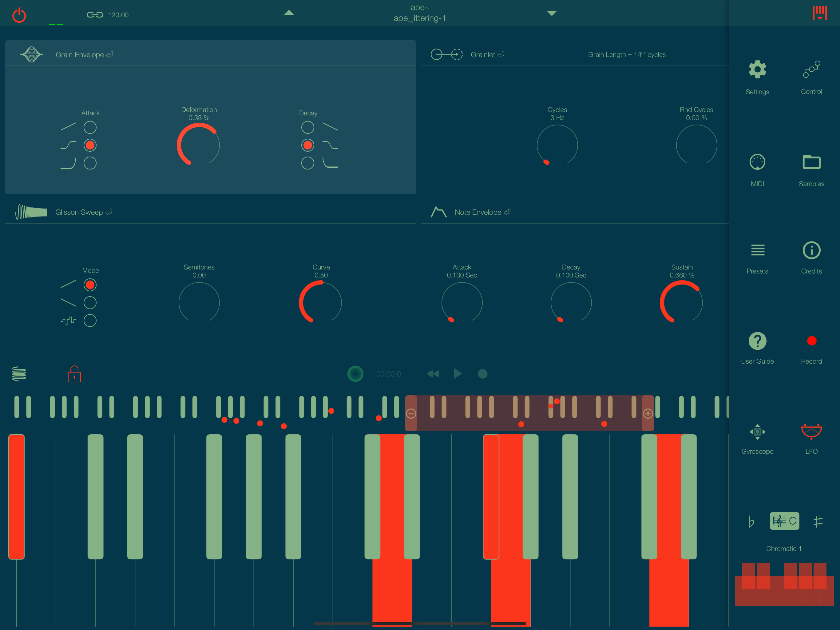Open MIDI settings icon
This screenshot has height=630, width=840.
757,162
